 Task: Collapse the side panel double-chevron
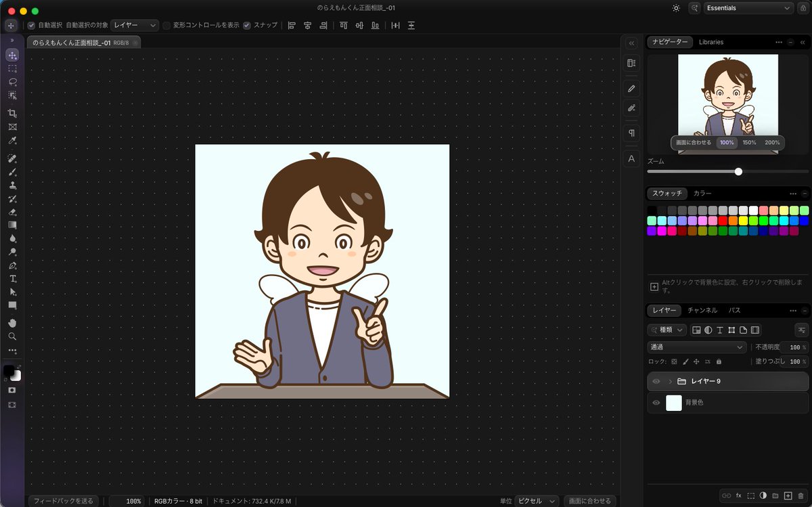[x=631, y=43]
